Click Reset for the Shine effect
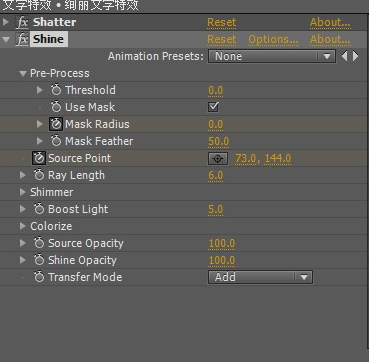This screenshot has height=362, width=369. (x=222, y=39)
